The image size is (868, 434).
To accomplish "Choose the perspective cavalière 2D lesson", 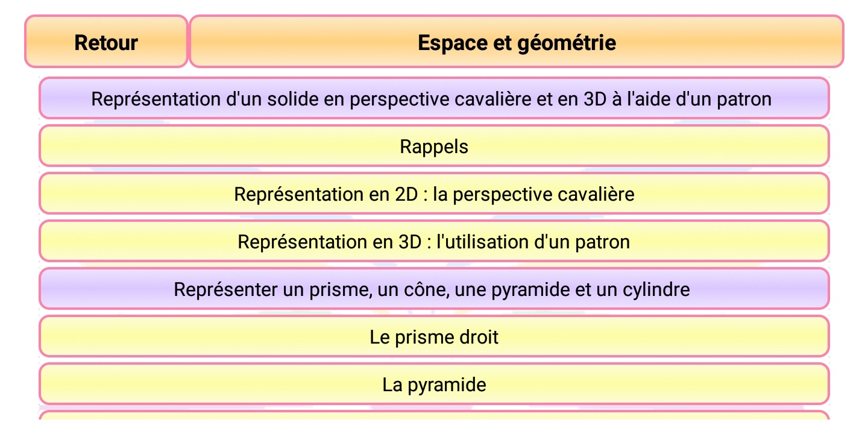I will [434, 193].
